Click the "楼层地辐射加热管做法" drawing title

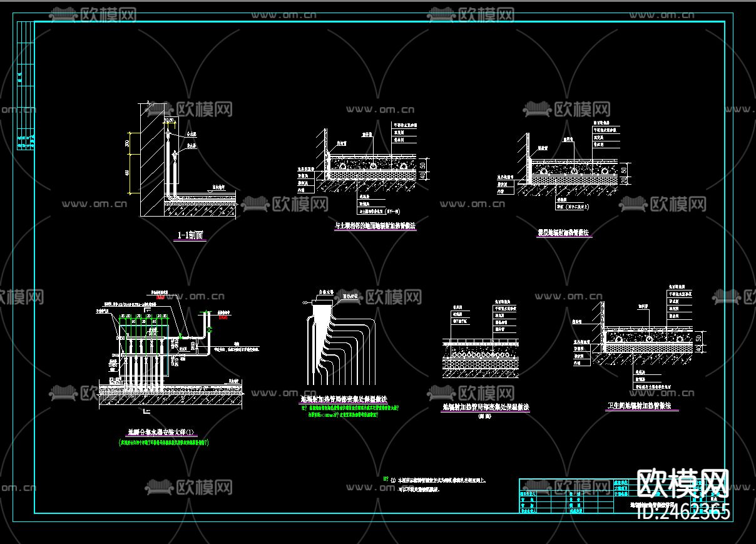point(564,232)
